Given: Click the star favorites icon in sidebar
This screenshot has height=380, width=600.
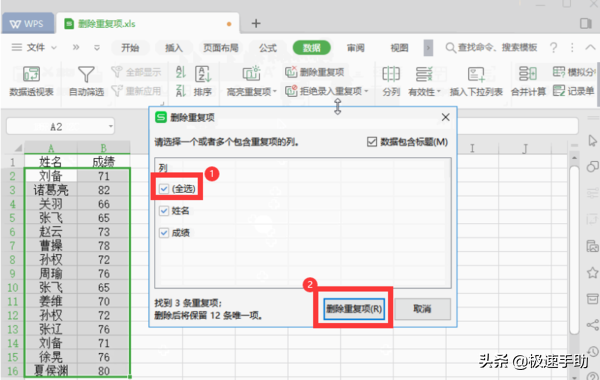Looking at the screenshot, I should 592,272.
